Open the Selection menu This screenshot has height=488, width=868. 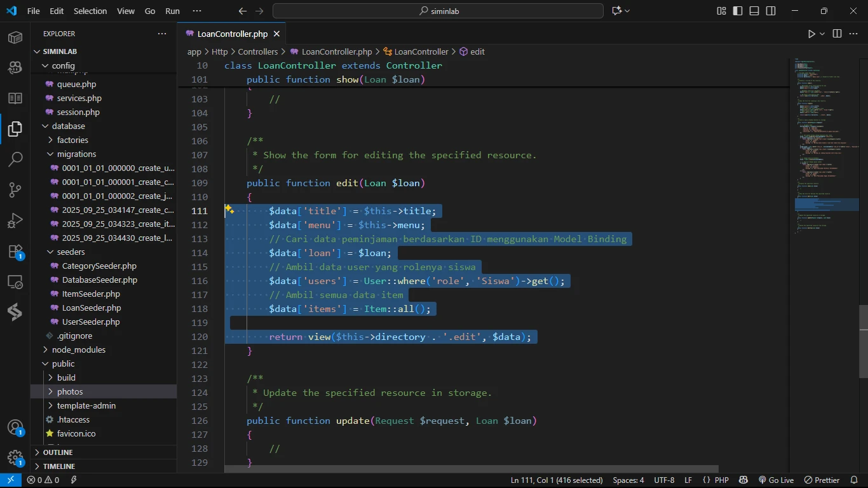90,11
